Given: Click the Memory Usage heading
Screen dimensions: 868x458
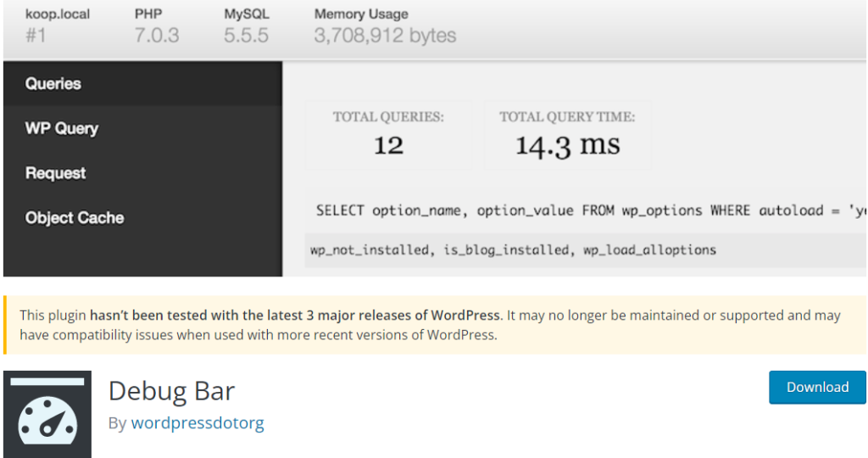Looking at the screenshot, I should pyautogui.click(x=361, y=14).
